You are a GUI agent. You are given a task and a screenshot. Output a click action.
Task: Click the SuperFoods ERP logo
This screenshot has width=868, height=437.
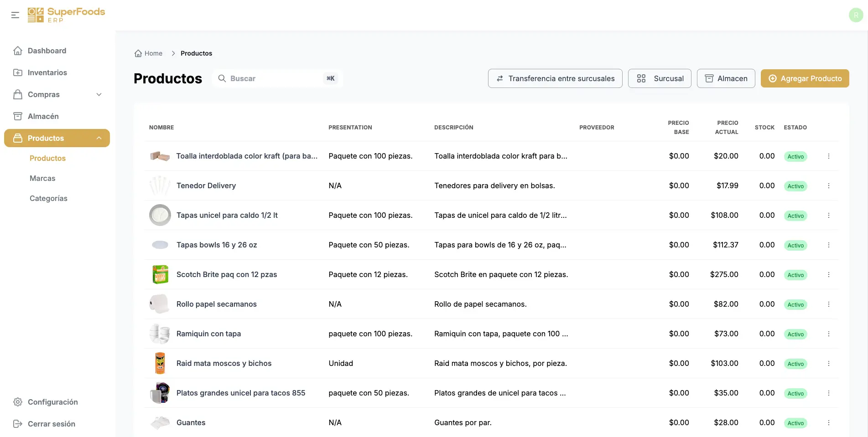pos(66,15)
